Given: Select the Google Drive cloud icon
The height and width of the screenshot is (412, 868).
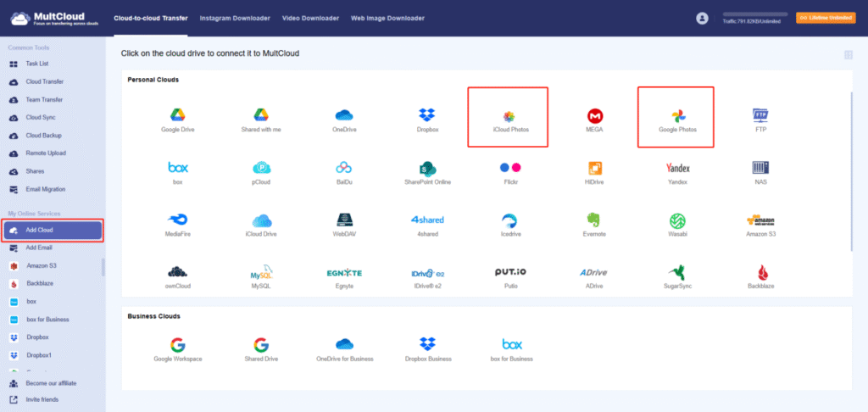Looking at the screenshot, I should click(178, 115).
